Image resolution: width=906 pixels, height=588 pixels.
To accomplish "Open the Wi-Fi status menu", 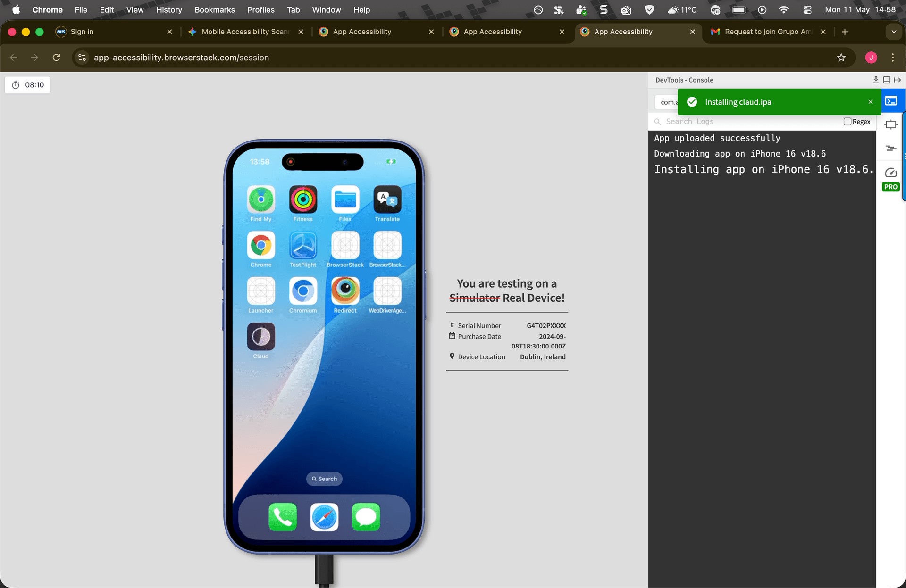I will coord(784,9).
